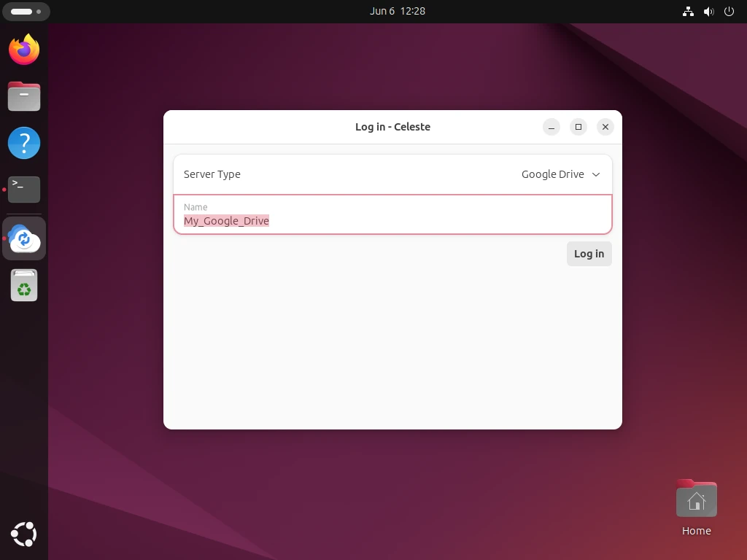Screen dimensions: 747x560
Task: Open the Trash from the dock
Action: click(x=24, y=285)
